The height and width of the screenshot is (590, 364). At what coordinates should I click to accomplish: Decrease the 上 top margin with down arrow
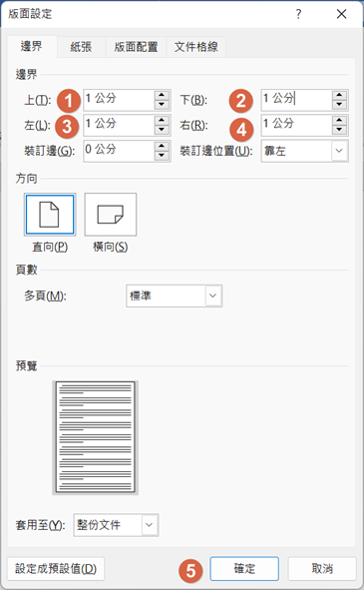point(162,105)
